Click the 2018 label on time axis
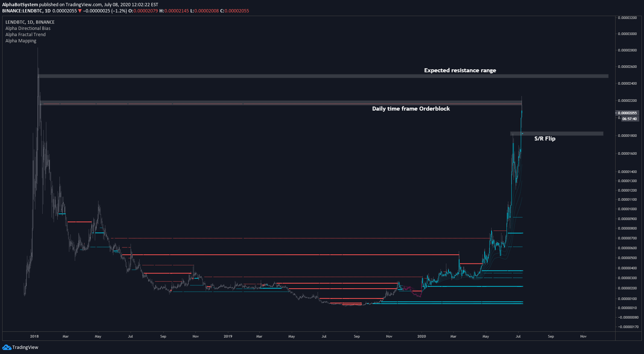This screenshot has height=354, width=644. click(34, 336)
